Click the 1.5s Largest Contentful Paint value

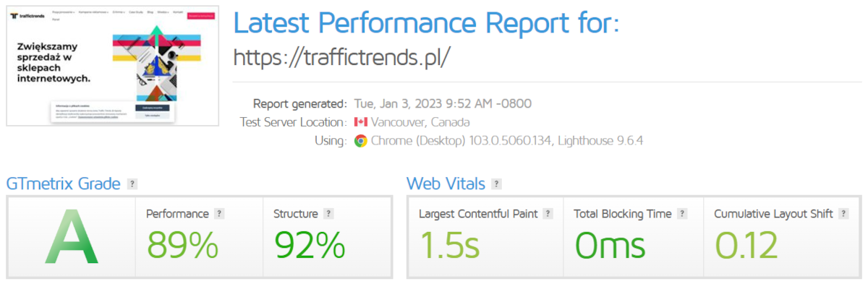[450, 245]
